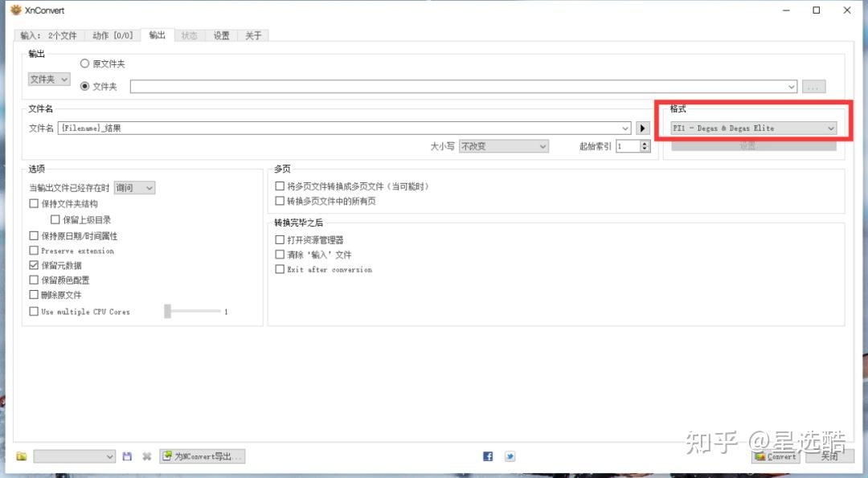
Task: Expand the output folder path dropdown
Action: (792, 87)
